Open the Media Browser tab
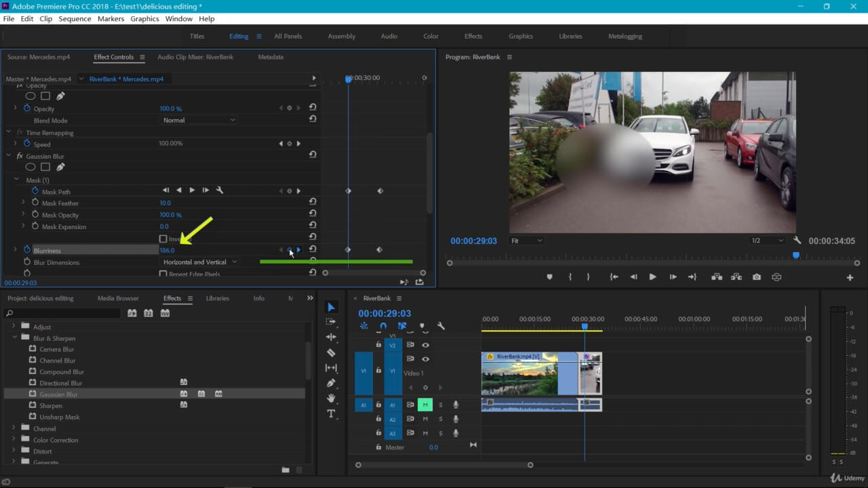 coord(118,298)
